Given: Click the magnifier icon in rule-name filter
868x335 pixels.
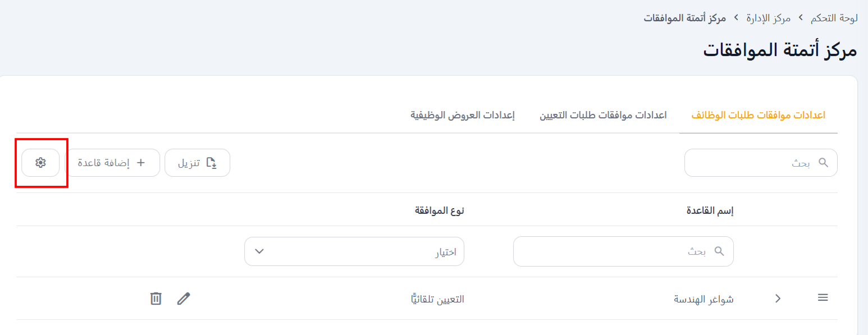Looking at the screenshot, I should [x=719, y=251].
